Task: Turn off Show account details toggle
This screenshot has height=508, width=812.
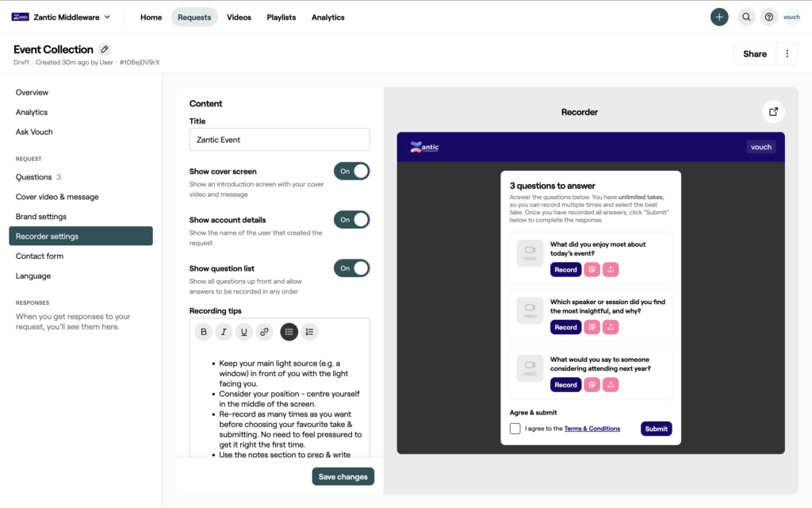Action: [351, 220]
